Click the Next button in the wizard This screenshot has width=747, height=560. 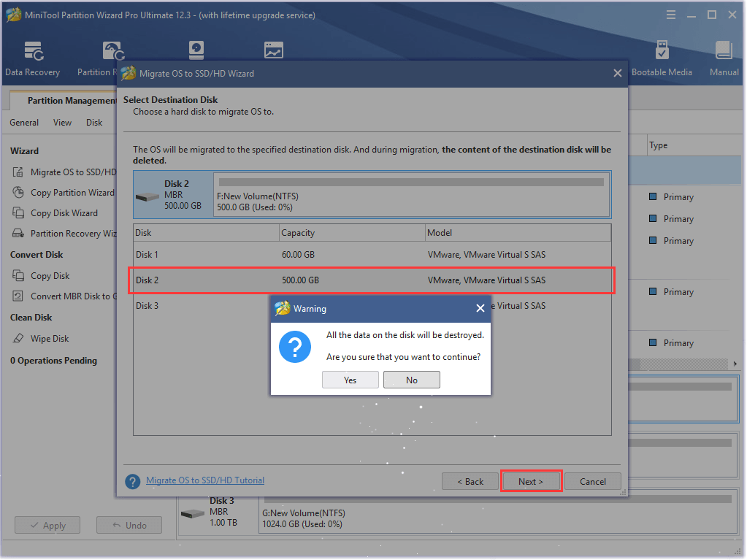tap(531, 481)
